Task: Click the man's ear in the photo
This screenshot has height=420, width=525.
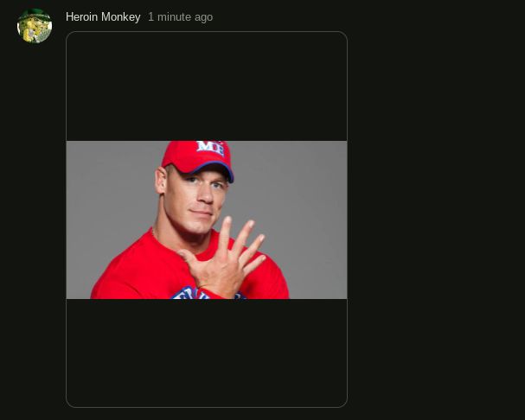Action: click(x=161, y=181)
